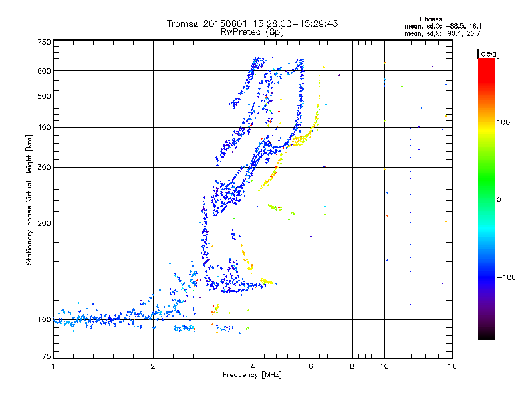Click the y-axis tick label "500"
This screenshot has width=532, height=399.
pyautogui.click(x=44, y=96)
